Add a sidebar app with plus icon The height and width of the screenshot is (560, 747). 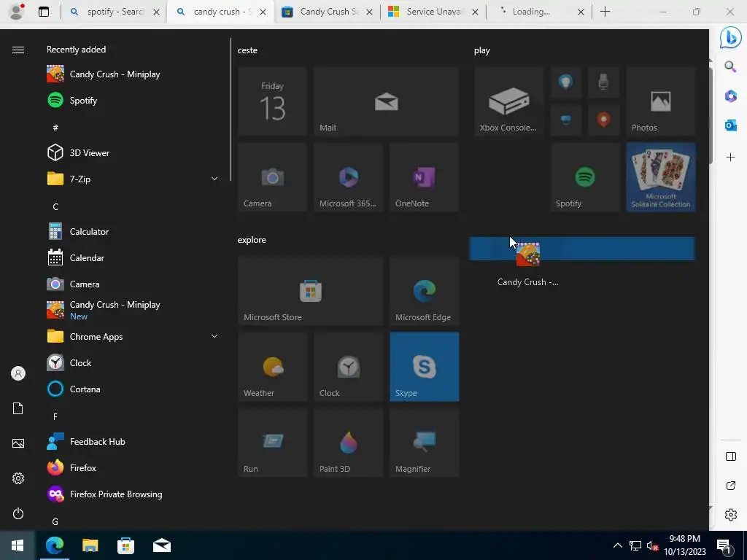click(730, 157)
